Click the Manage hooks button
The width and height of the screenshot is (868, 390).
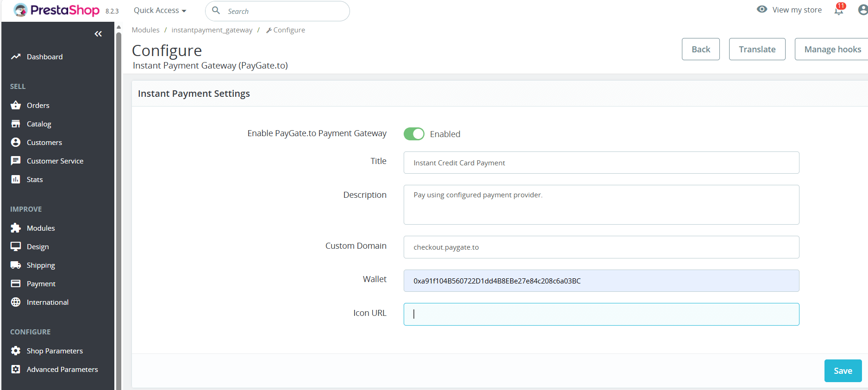[x=832, y=49]
